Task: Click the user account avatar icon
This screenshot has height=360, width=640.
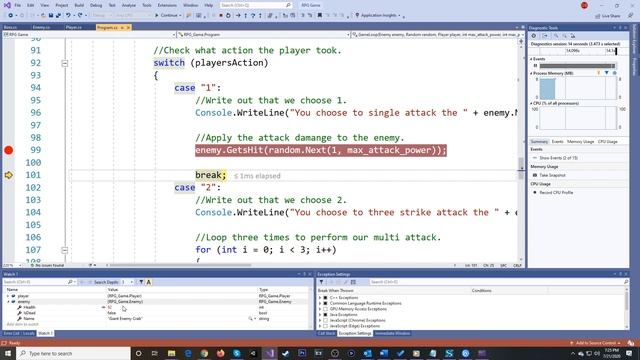Action: (584, 5)
